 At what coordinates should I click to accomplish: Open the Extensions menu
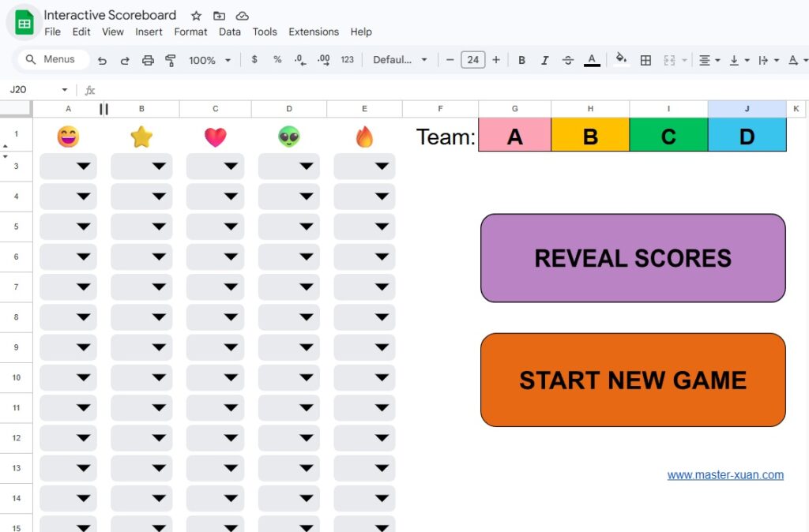coord(314,32)
